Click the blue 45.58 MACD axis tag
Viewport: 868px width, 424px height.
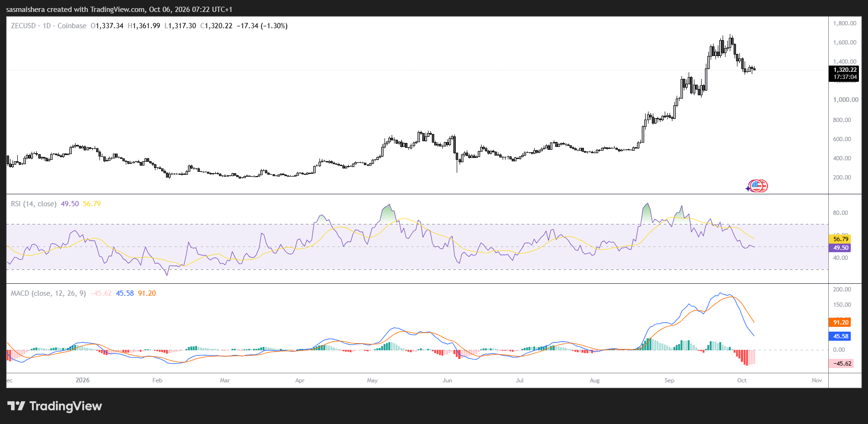pyautogui.click(x=840, y=336)
